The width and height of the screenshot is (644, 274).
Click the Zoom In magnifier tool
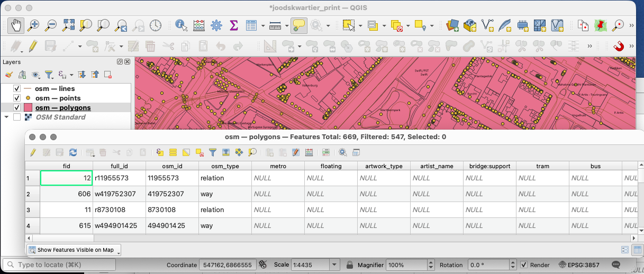click(34, 25)
